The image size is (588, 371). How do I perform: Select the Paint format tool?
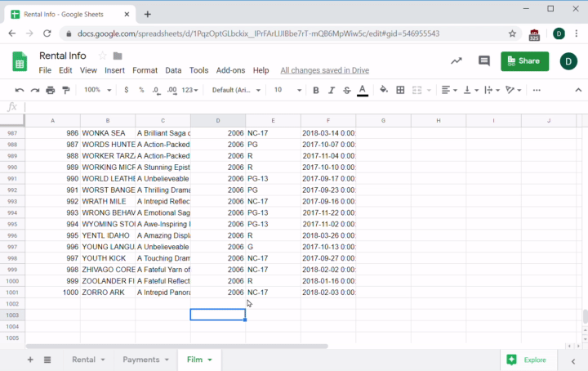(65, 90)
